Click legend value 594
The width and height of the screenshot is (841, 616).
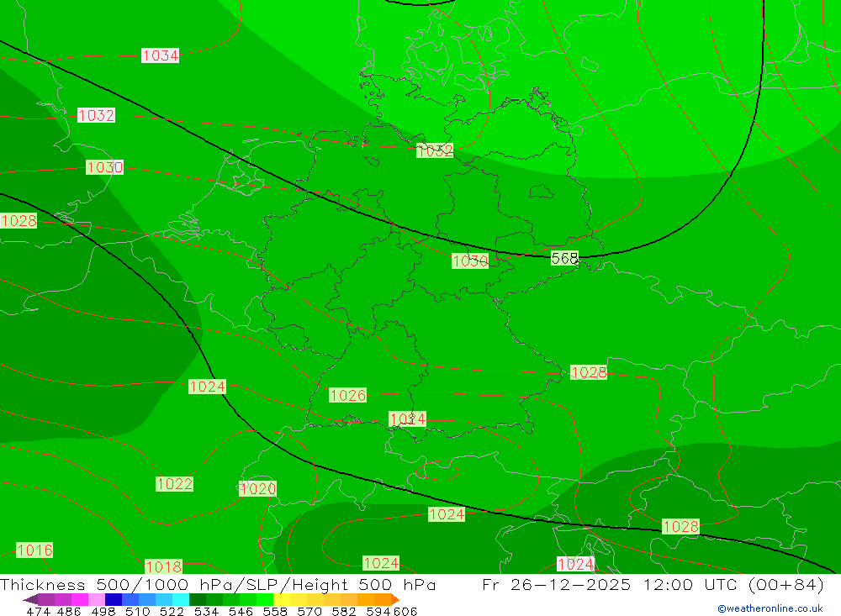click(x=378, y=611)
